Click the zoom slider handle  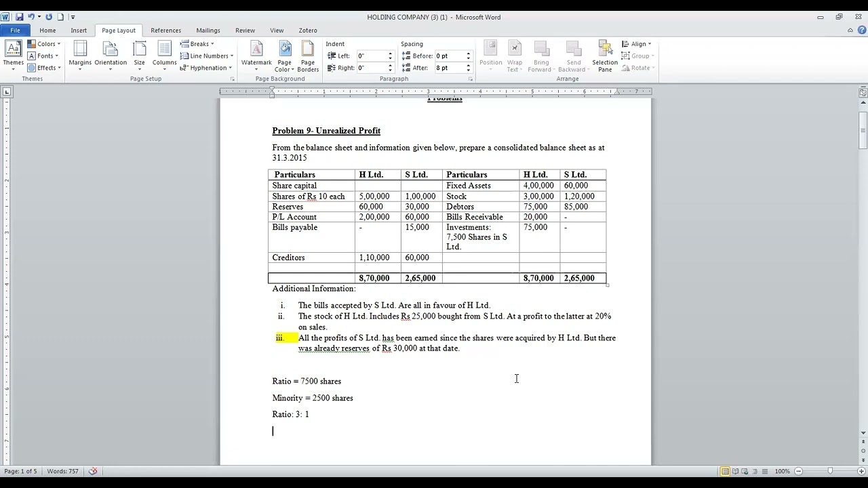coord(830,471)
